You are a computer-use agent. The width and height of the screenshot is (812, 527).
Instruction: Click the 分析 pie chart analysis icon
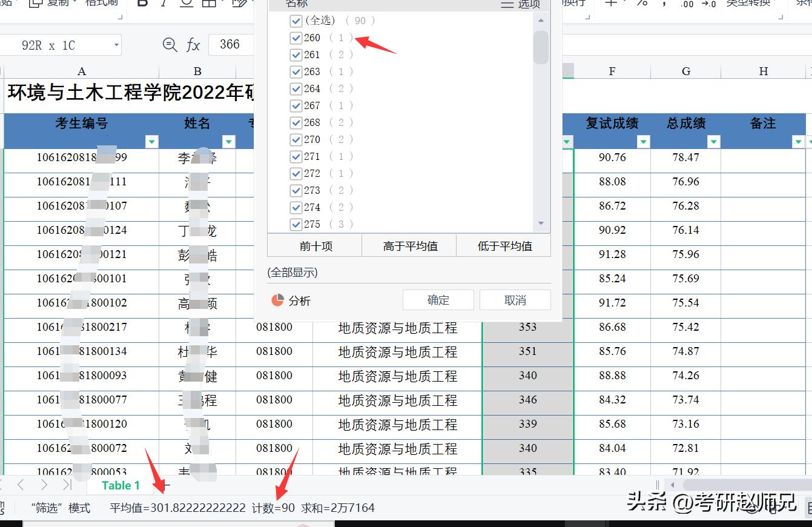(x=278, y=299)
